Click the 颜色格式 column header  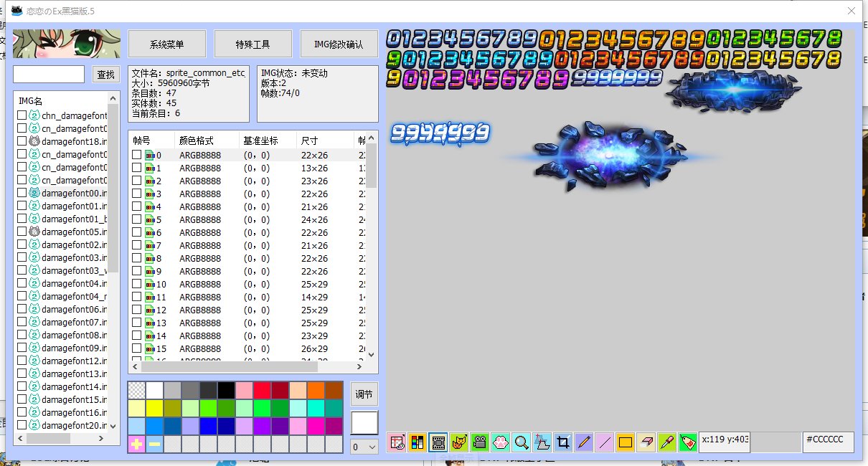207,141
